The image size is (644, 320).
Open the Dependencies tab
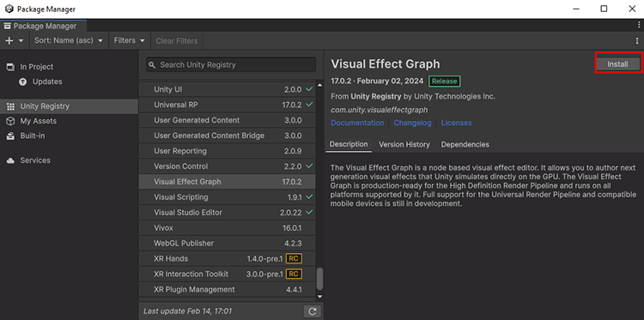[x=465, y=144]
